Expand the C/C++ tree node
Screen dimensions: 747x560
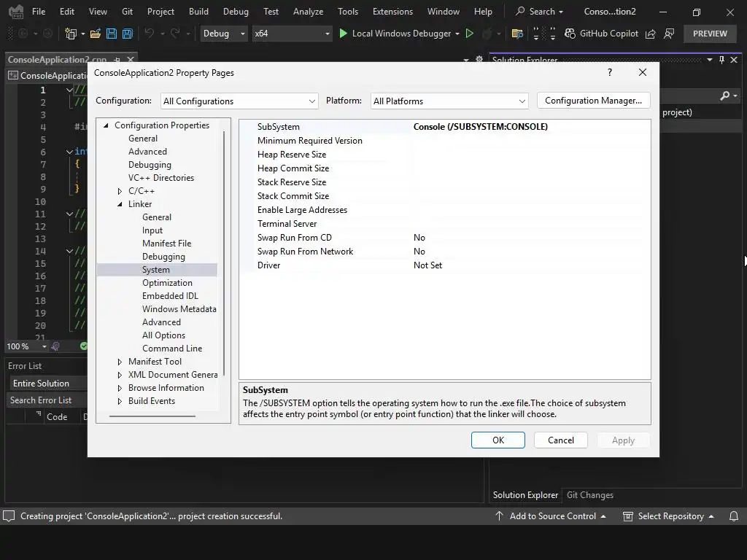[x=120, y=191]
